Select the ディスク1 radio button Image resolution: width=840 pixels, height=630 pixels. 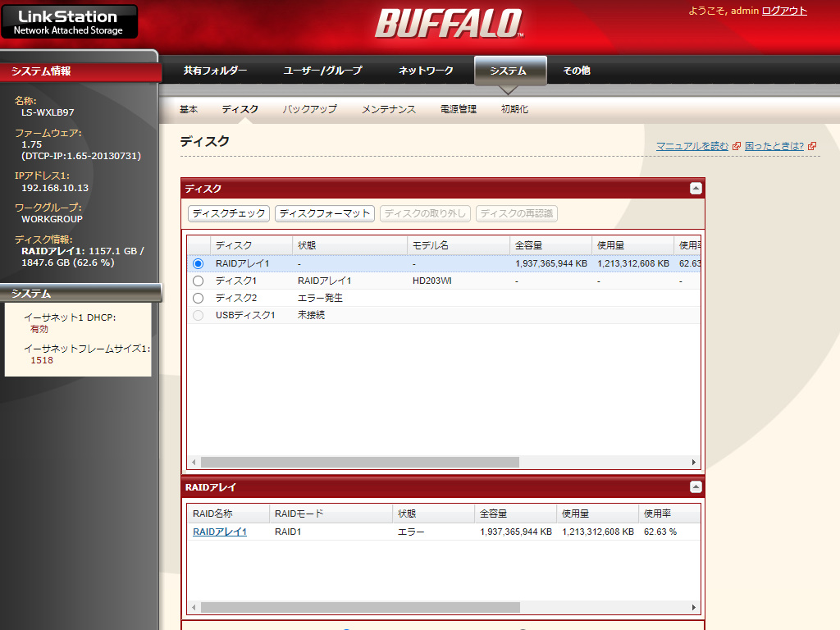pyautogui.click(x=198, y=281)
